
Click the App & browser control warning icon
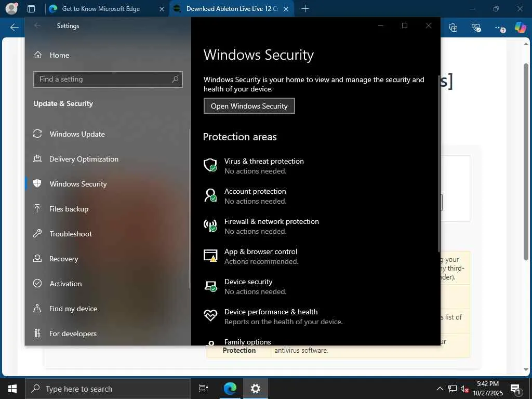[x=210, y=256]
